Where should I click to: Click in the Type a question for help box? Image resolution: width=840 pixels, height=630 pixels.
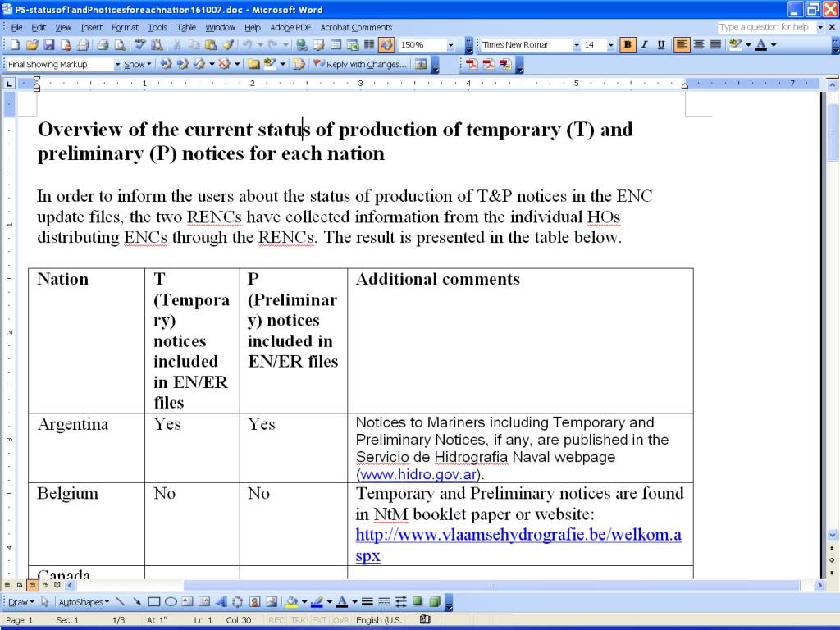(x=765, y=27)
